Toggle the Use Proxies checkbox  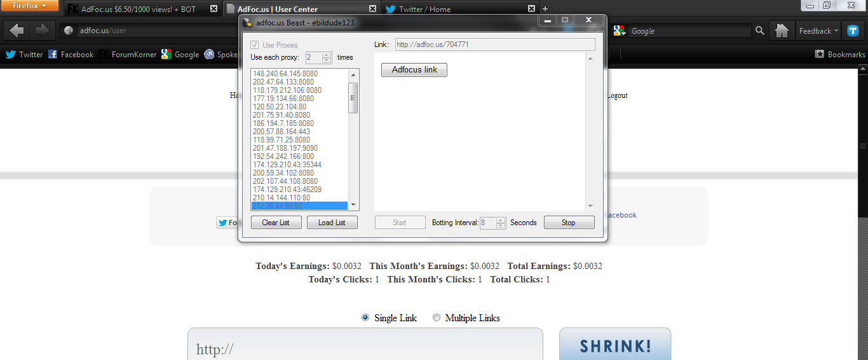coord(255,45)
